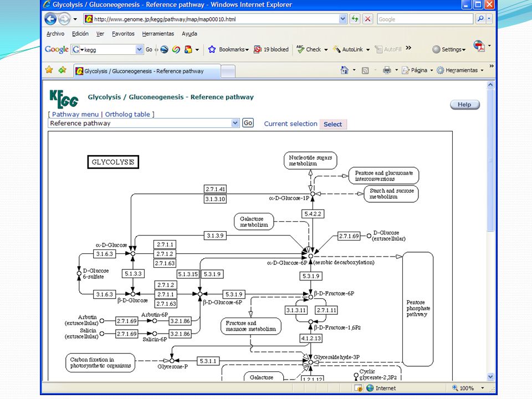Stop loading with the red X icon
Image resolution: width=532 pixels, height=399 pixels.
pos(367,19)
